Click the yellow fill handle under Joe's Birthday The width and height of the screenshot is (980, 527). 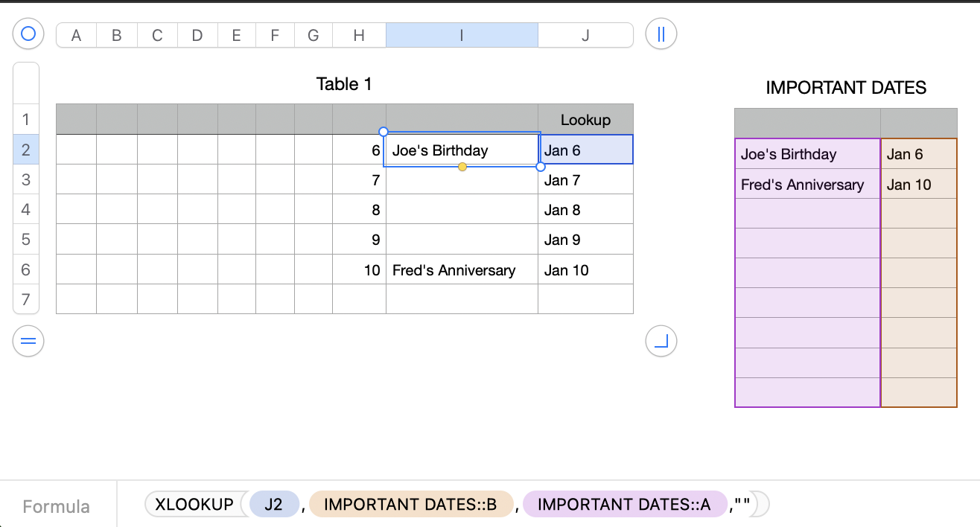[462, 167]
